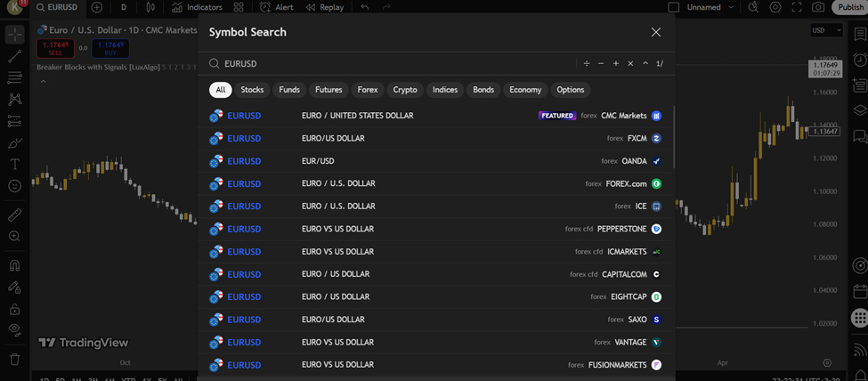The height and width of the screenshot is (381, 868).
Task: Select the Options filter tab
Action: pos(571,90)
